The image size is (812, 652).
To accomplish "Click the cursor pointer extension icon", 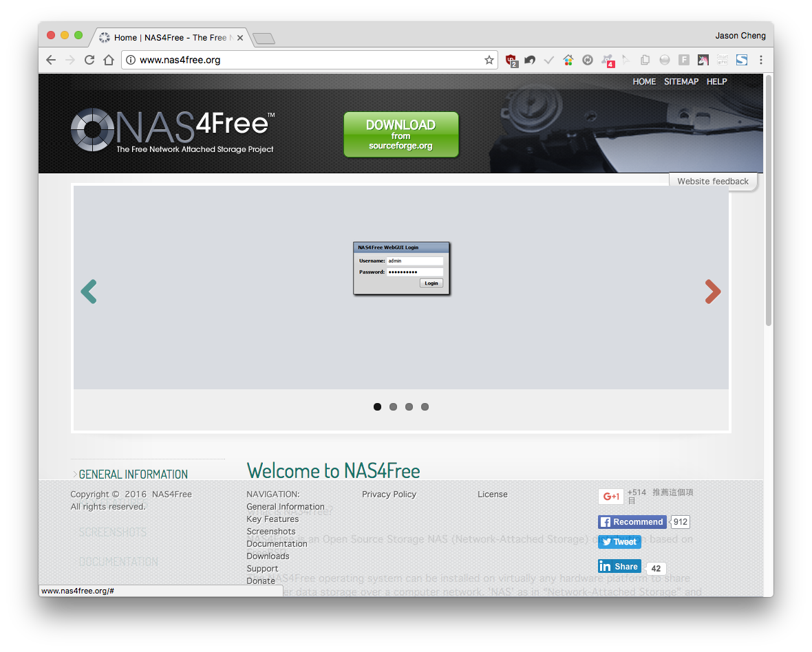I will click(626, 60).
